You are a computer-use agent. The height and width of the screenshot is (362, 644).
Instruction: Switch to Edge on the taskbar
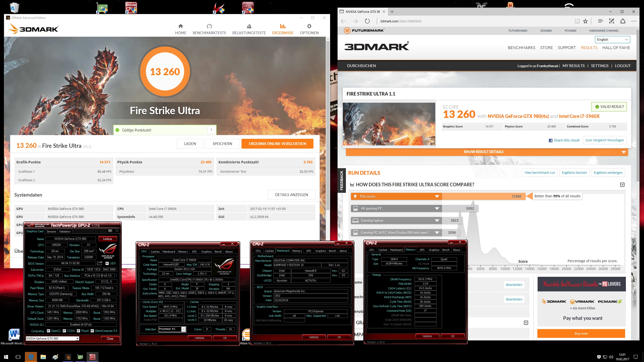click(31, 357)
